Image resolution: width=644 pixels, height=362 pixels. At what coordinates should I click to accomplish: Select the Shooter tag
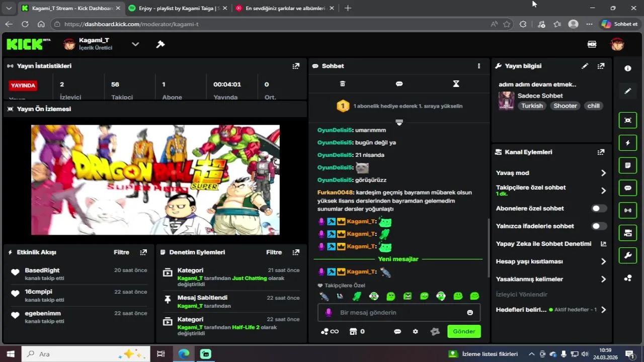click(565, 106)
